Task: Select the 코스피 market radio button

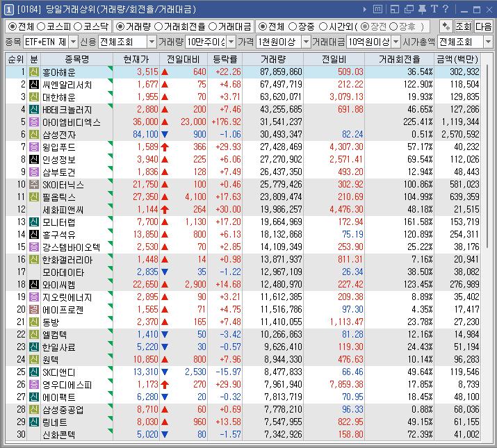Action: click(41, 26)
